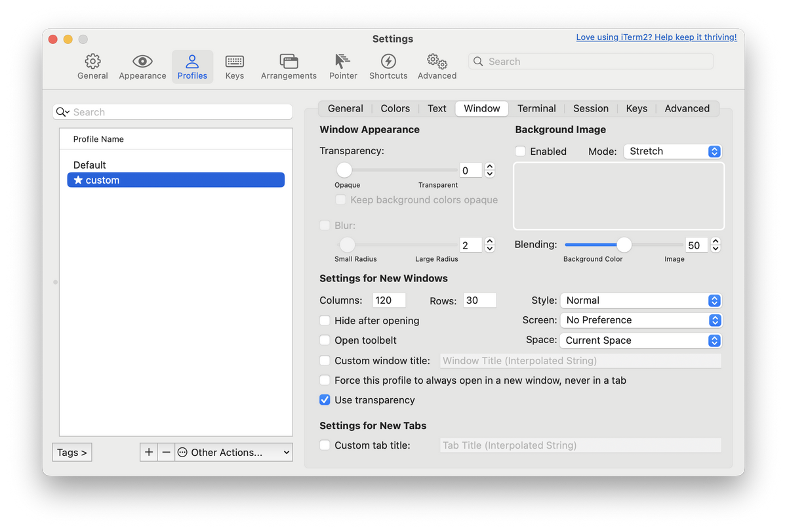Click the Tab Title text field
Image resolution: width=787 pixels, height=532 pixels.
580,445
